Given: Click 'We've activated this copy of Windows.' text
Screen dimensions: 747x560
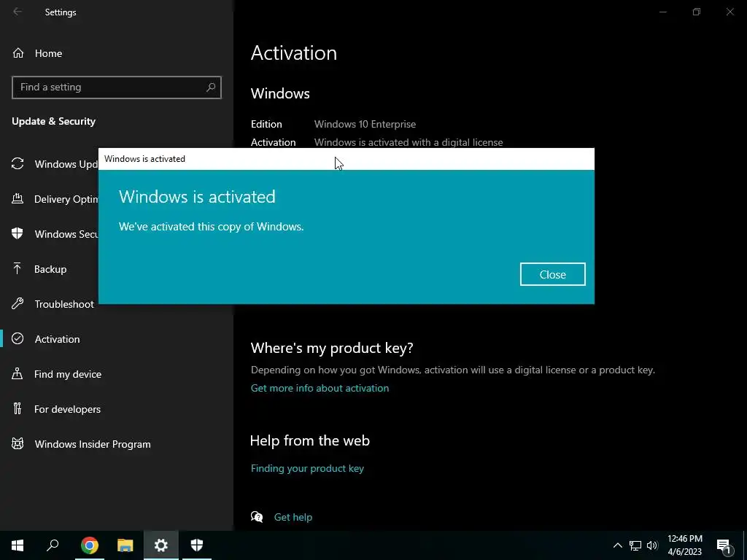Looking at the screenshot, I should 211,227.
